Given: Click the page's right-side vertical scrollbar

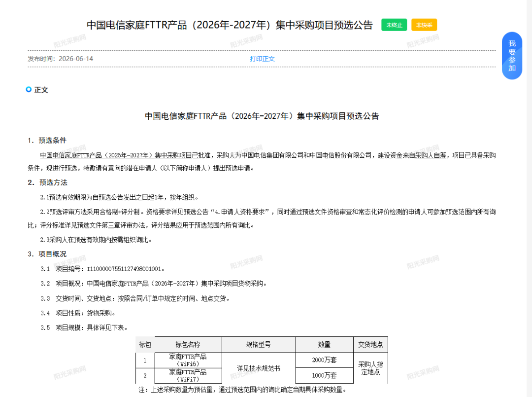Looking at the screenshot, I should (x=529, y=198).
